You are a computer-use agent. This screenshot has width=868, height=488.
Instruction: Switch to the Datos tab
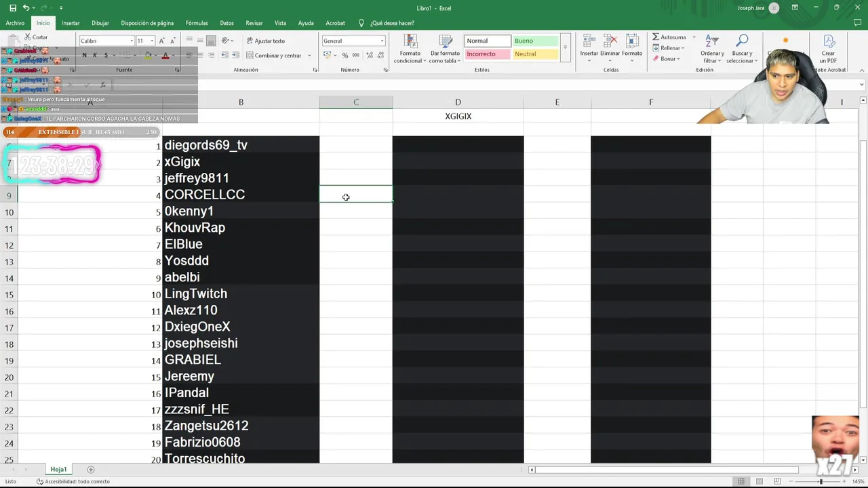tap(226, 23)
